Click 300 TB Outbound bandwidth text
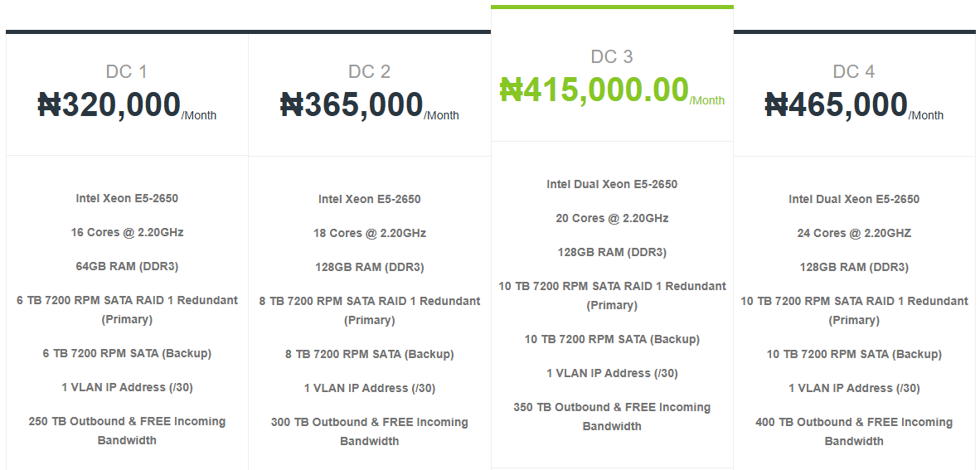The width and height of the screenshot is (980, 470). pos(370,431)
